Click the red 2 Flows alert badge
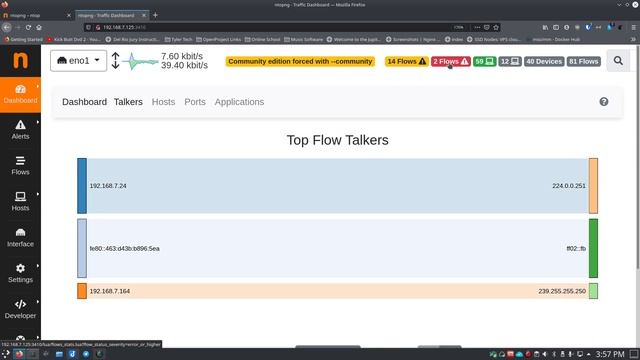 [451, 61]
